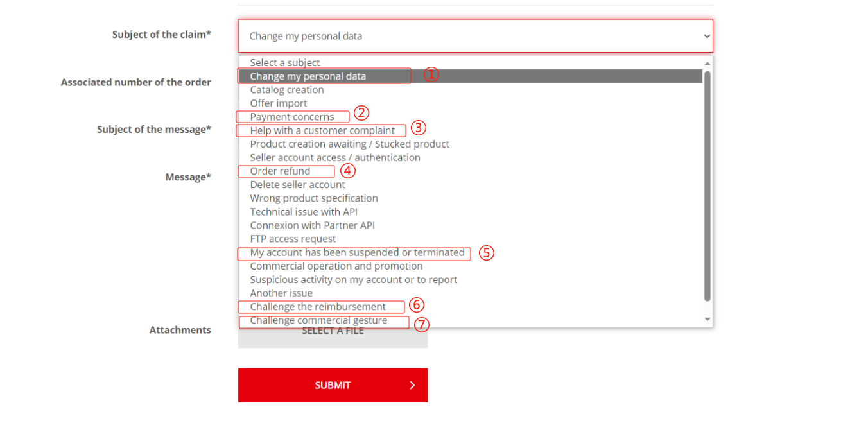Select 'Help with a customer complaint'
This screenshot has height=423, width=868.
click(x=322, y=130)
